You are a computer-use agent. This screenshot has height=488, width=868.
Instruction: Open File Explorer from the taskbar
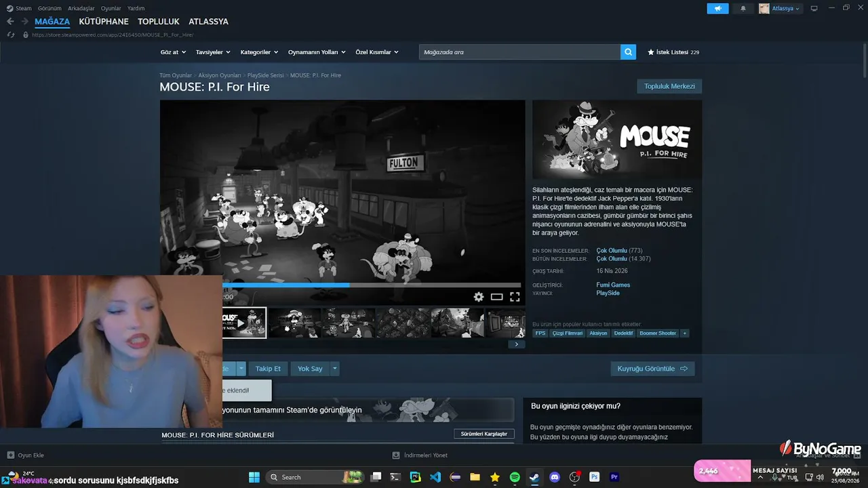coord(475,477)
